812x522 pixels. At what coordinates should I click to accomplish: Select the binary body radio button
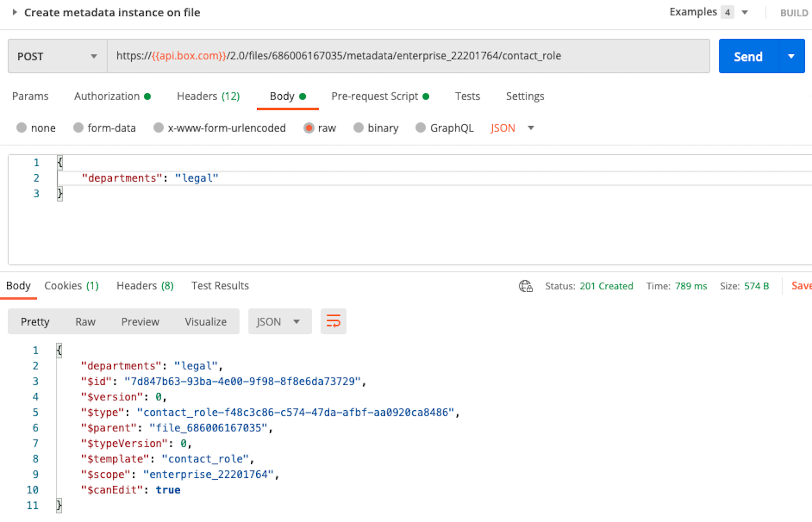[x=358, y=128]
